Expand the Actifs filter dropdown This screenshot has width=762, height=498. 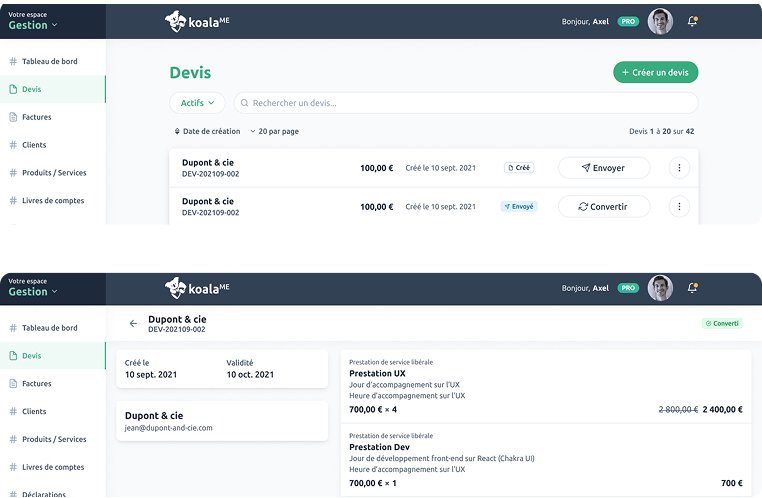point(198,103)
